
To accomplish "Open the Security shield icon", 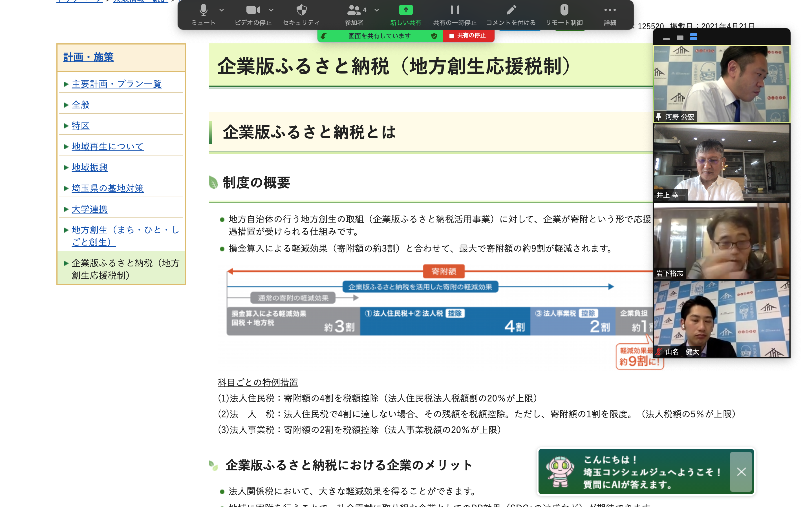I will [x=301, y=10].
